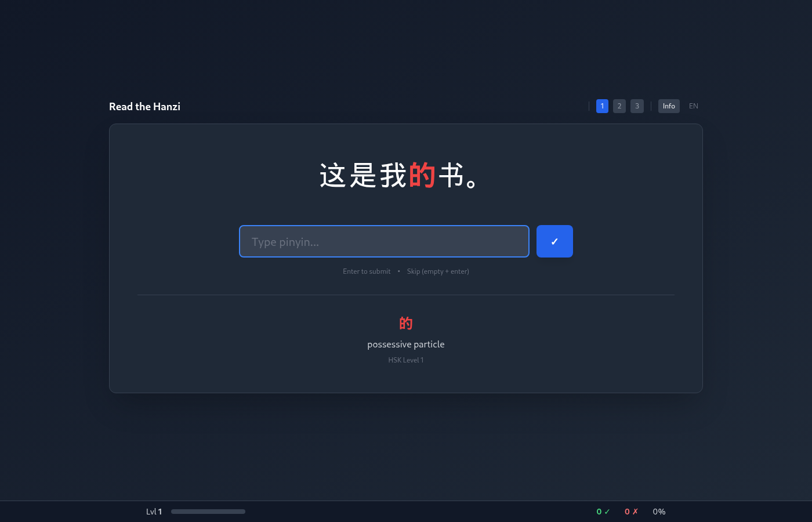The width and height of the screenshot is (812, 522).
Task: Click the 0% accuracy indicator
Action: 659,512
